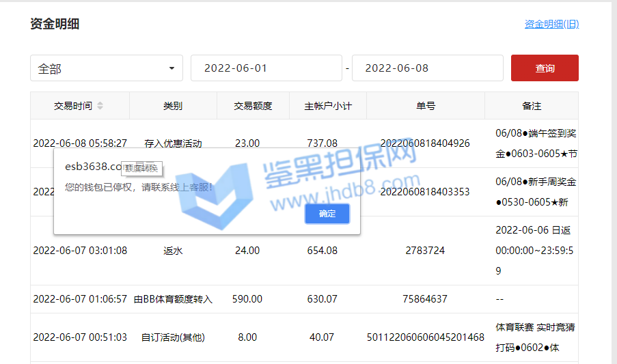617x364 pixels.
Task: Click the 由BB体育额度转入 row entry
Action: click(x=173, y=299)
